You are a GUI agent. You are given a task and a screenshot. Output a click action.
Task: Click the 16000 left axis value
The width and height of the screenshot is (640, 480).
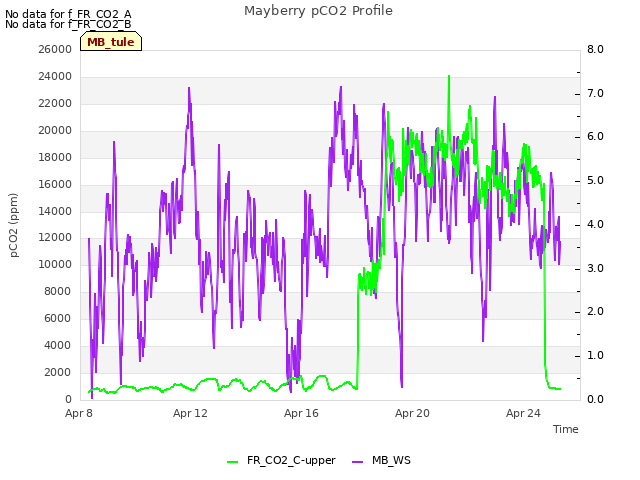pyautogui.click(x=55, y=184)
